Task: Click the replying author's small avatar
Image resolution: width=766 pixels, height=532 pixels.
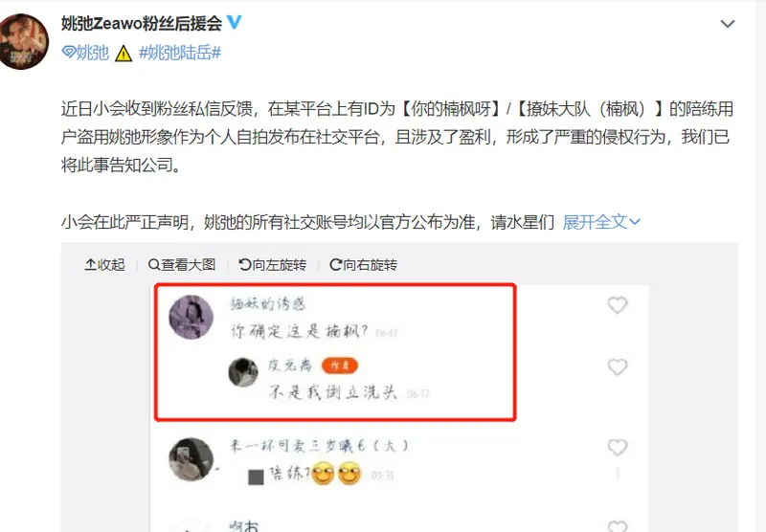Action: tap(243, 372)
